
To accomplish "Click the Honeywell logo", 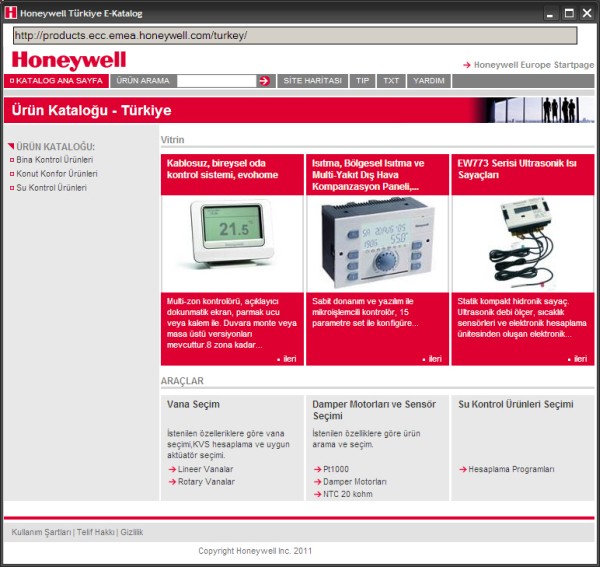I will pos(69,60).
